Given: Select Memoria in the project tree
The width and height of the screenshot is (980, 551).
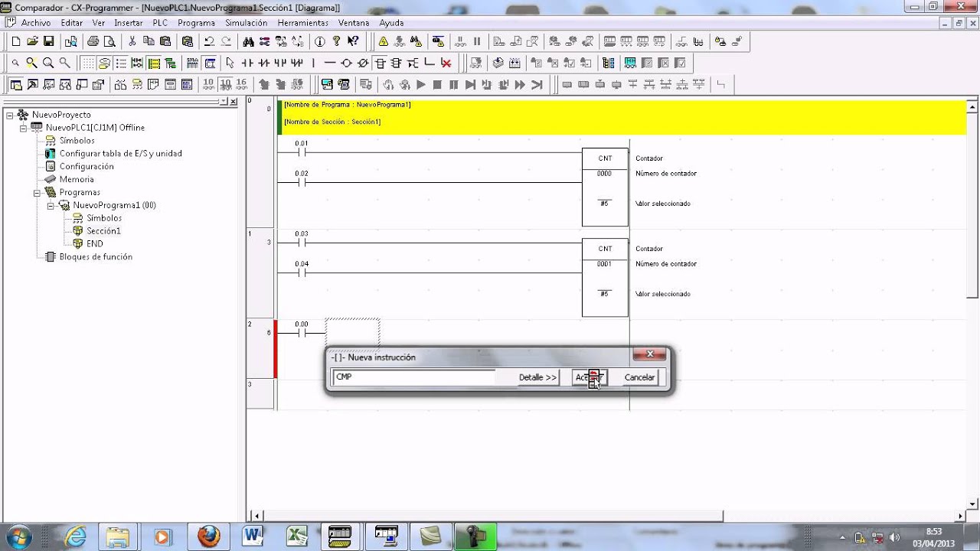Looking at the screenshot, I should pyautogui.click(x=77, y=179).
